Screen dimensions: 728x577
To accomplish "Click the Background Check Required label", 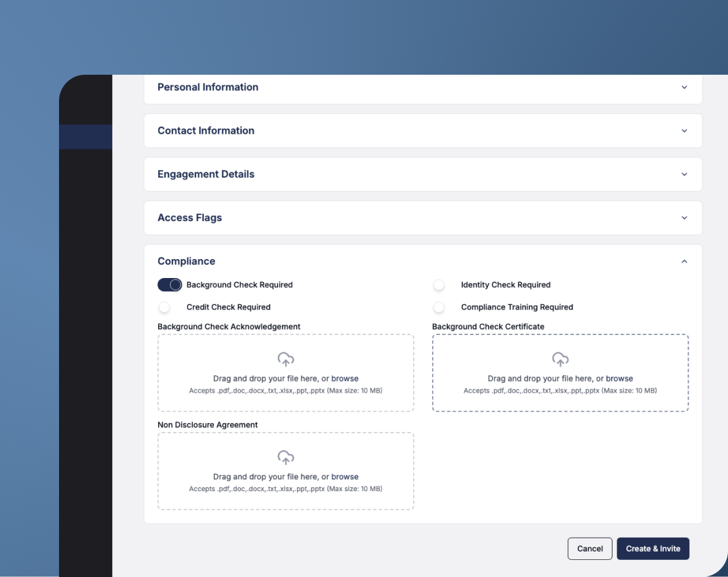I will tap(239, 285).
